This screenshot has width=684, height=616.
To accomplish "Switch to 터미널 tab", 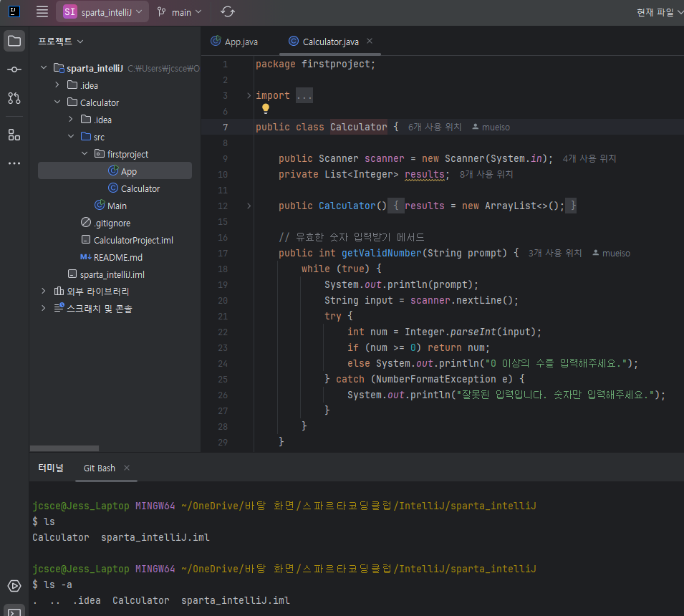I will [x=51, y=468].
